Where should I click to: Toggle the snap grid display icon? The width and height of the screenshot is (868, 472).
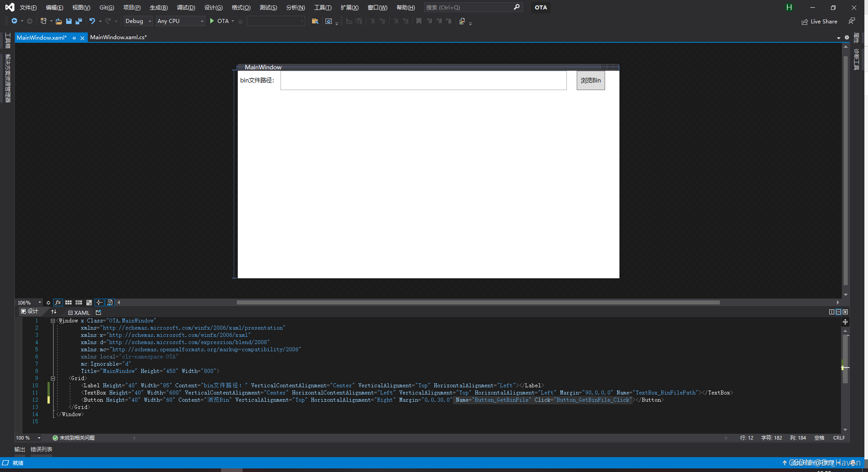(68, 303)
